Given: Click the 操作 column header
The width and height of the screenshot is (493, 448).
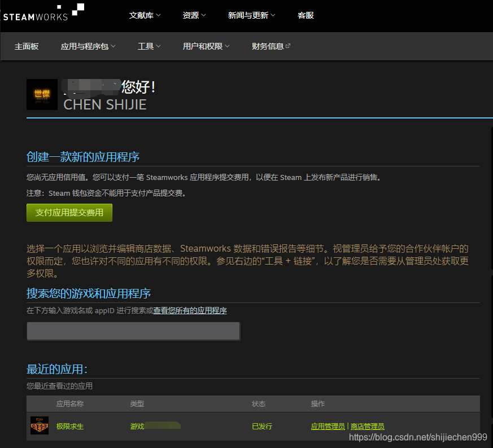Looking at the screenshot, I should (x=317, y=403).
